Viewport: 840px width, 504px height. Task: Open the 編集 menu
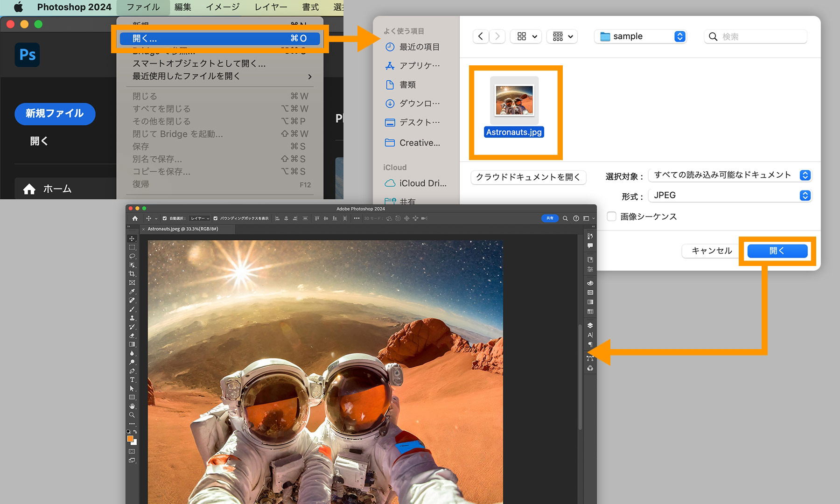pyautogui.click(x=182, y=7)
